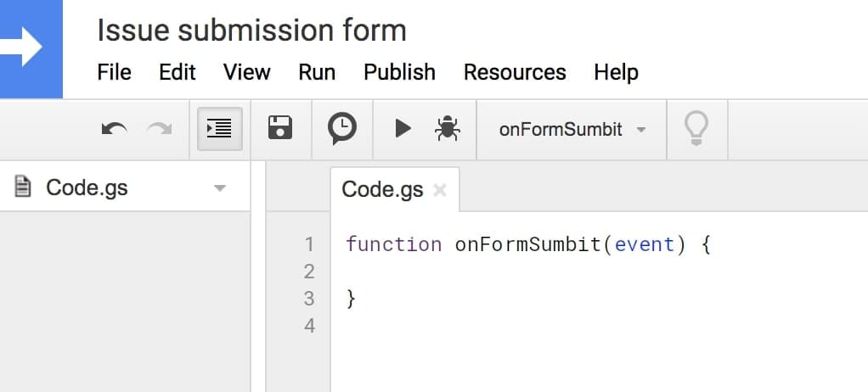The height and width of the screenshot is (392, 868).
Task: Expand the Code.gs file options arrow
Action: tap(220, 188)
